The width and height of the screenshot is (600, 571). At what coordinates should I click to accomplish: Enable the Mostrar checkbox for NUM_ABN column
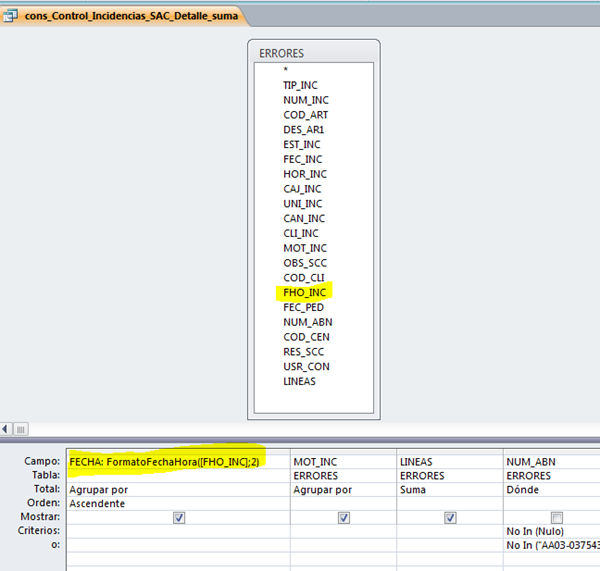click(x=557, y=518)
